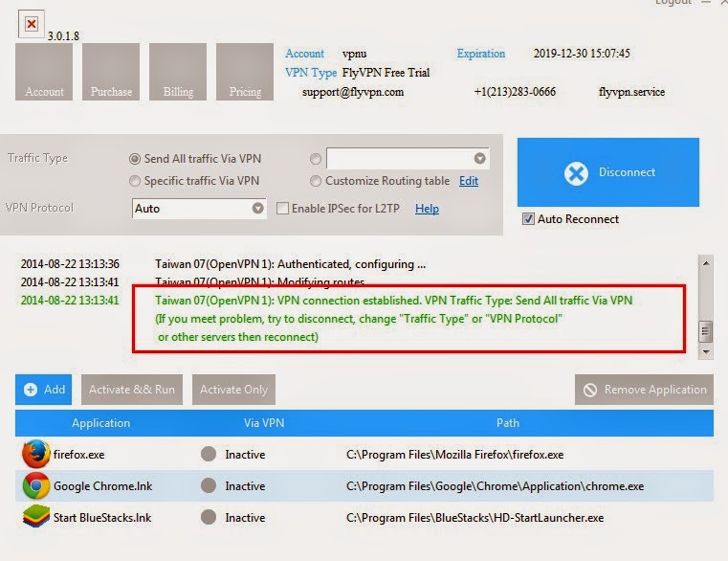Click the Via VPN column header

(264, 423)
